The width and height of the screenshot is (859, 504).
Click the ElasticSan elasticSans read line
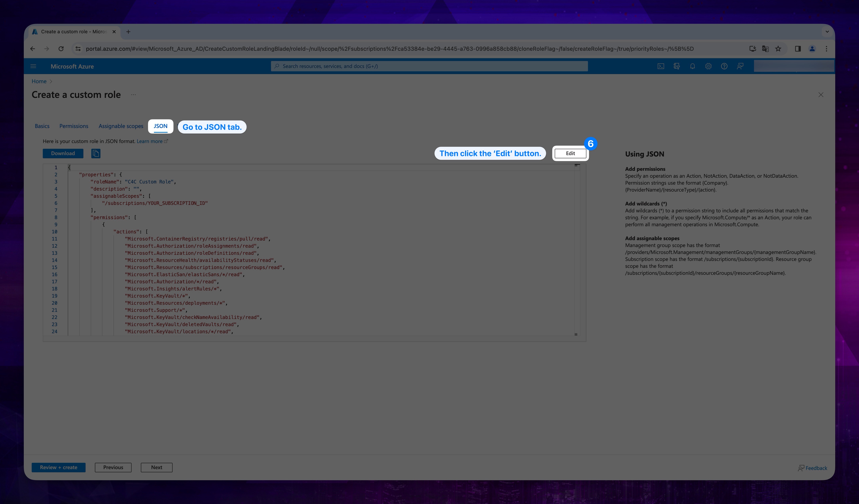click(x=185, y=275)
